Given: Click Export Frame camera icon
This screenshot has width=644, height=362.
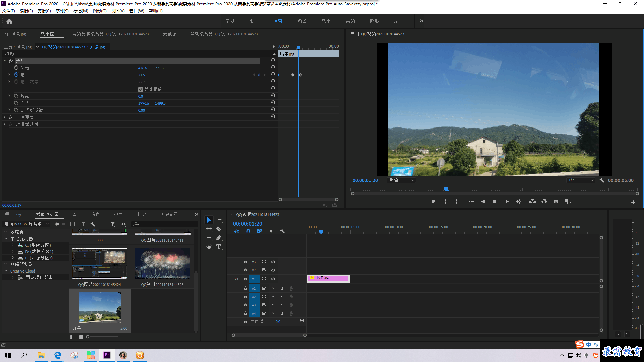Looking at the screenshot, I should (556, 202).
